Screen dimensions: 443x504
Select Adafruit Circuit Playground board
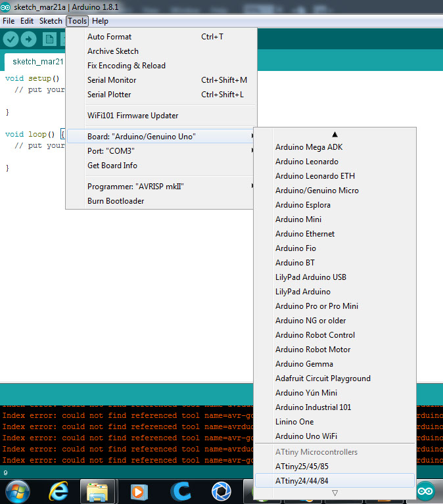(x=335, y=378)
